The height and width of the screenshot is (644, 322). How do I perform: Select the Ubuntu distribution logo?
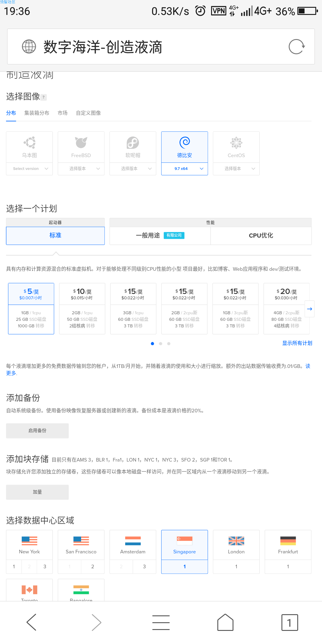(x=30, y=143)
